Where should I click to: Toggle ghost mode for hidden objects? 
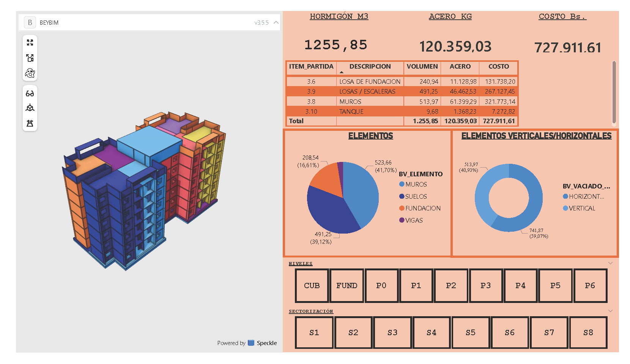[30, 73]
